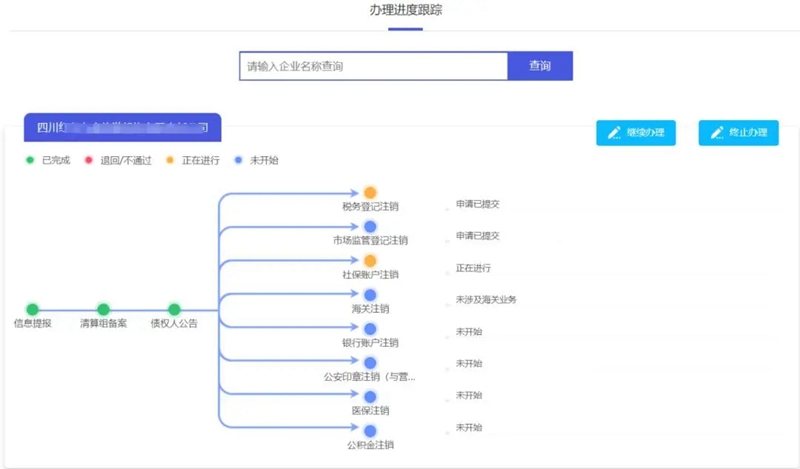Click the red 退回/不通过 legend dot
800x469 pixels.
click(89, 160)
